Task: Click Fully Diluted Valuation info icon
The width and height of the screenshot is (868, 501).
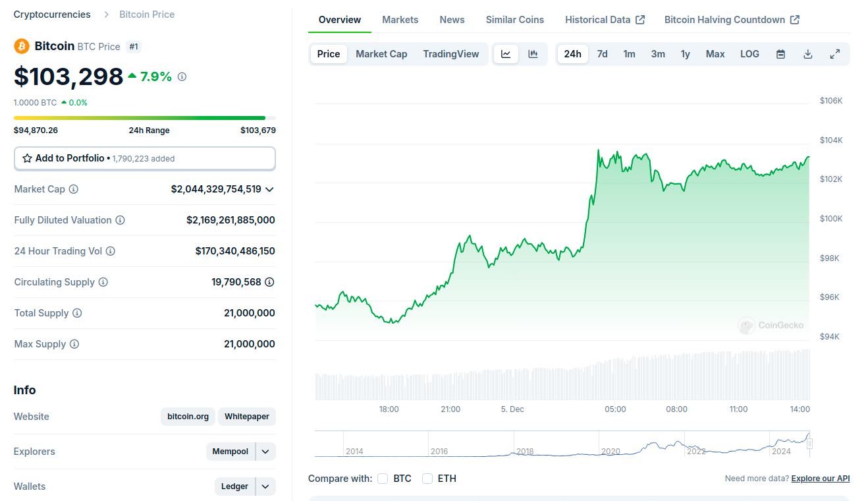Action: click(x=120, y=220)
